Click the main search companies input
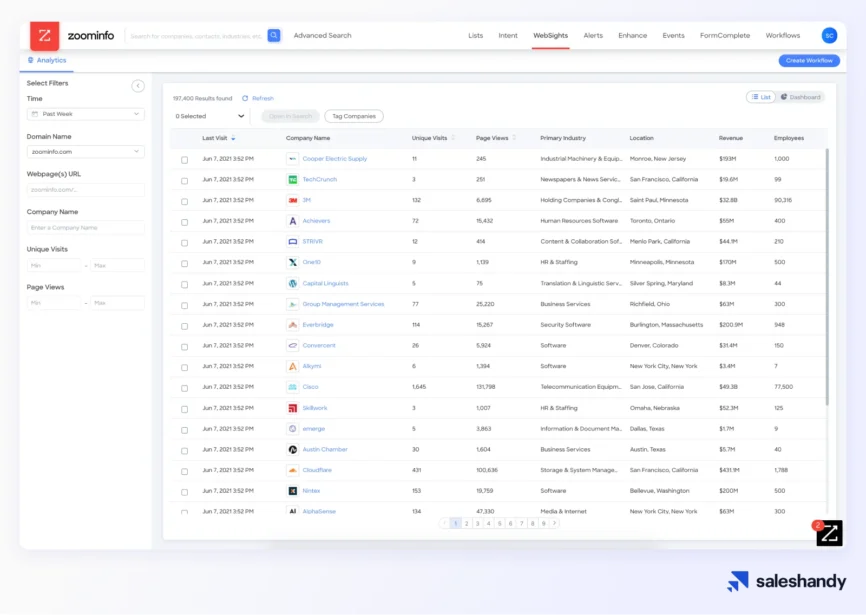Image resolution: width=866 pixels, height=615 pixels. click(197, 36)
